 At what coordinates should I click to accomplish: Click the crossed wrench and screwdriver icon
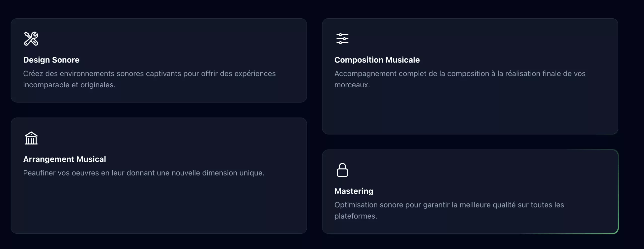[x=31, y=39]
